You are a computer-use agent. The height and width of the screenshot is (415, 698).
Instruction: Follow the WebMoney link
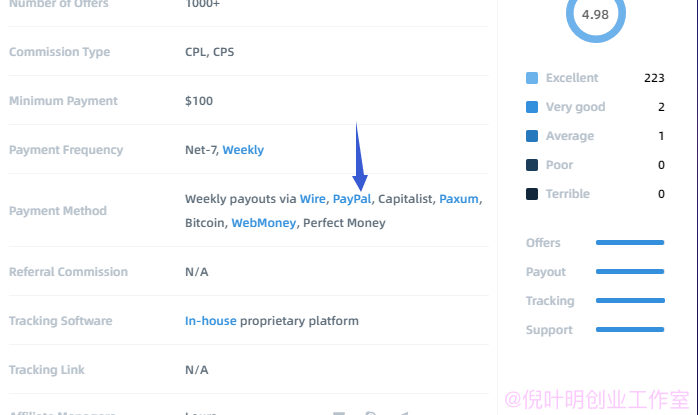(x=264, y=223)
